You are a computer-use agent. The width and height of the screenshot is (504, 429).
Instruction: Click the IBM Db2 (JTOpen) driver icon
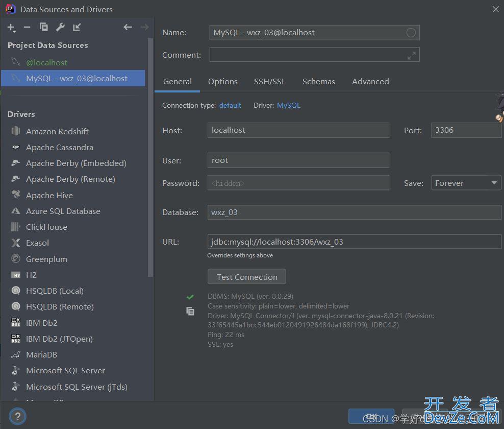[x=15, y=338]
